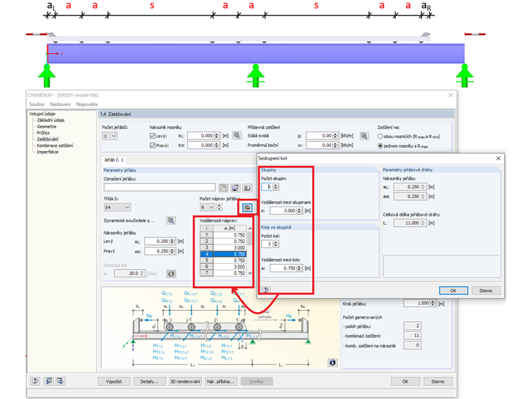Click stepper next to Počet náprav dropdown
The height and width of the screenshot is (399, 532).
click(x=219, y=207)
